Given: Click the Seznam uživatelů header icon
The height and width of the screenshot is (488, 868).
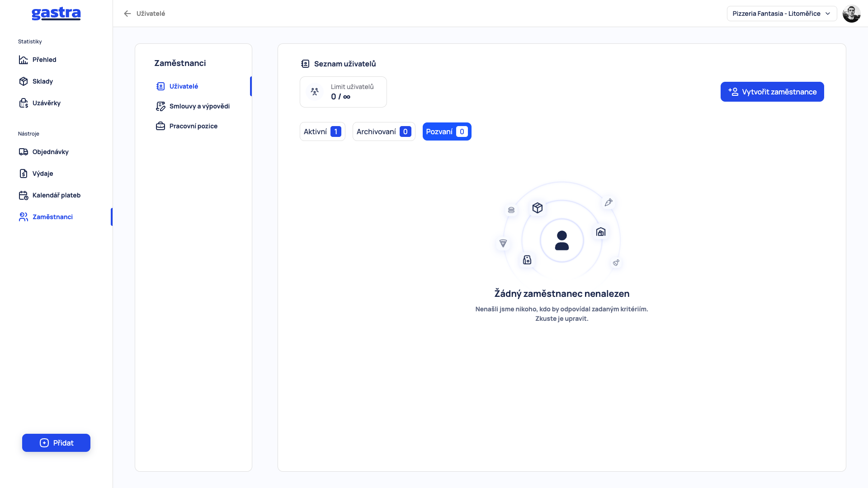Looking at the screenshot, I should (x=305, y=64).
